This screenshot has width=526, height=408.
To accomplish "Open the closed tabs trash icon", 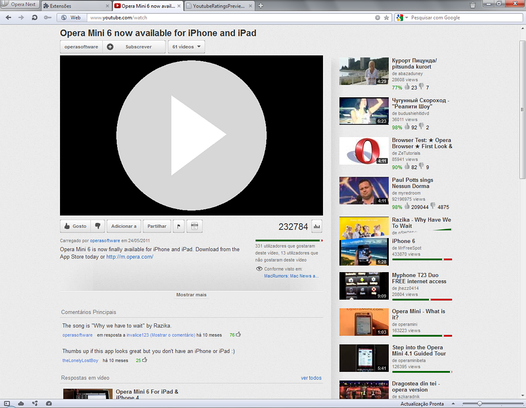I will (473, 5).
